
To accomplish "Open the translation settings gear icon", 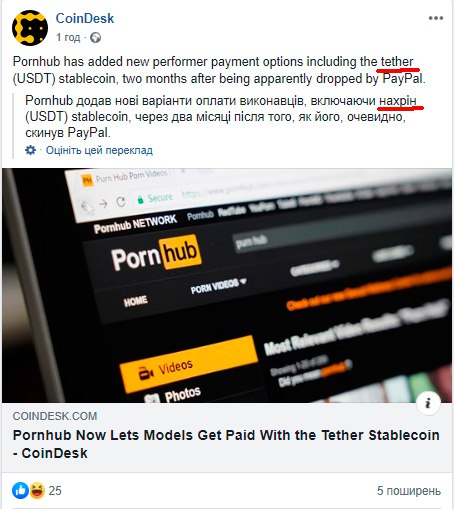I will tap(30, 150).
